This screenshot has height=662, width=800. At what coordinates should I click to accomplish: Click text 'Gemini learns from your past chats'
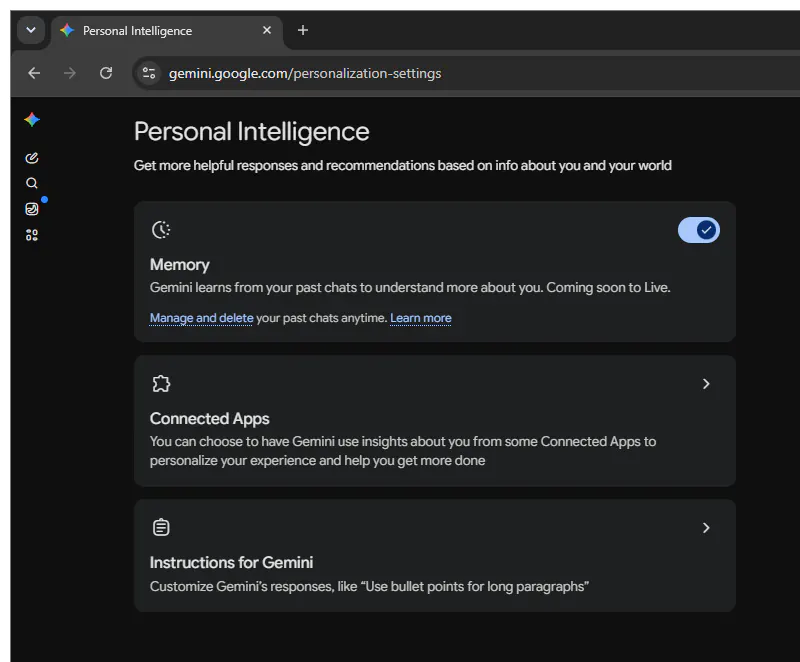coord(254,288)
